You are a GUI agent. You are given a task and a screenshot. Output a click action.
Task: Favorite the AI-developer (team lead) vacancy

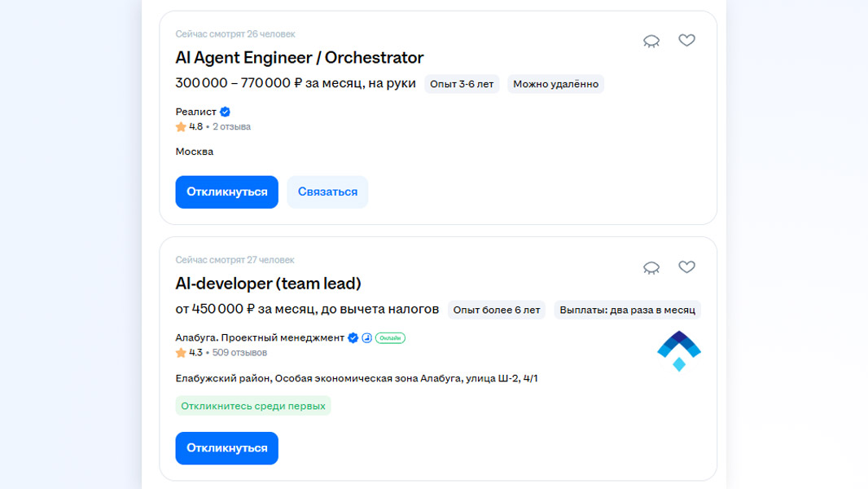[x=687, y=267]
